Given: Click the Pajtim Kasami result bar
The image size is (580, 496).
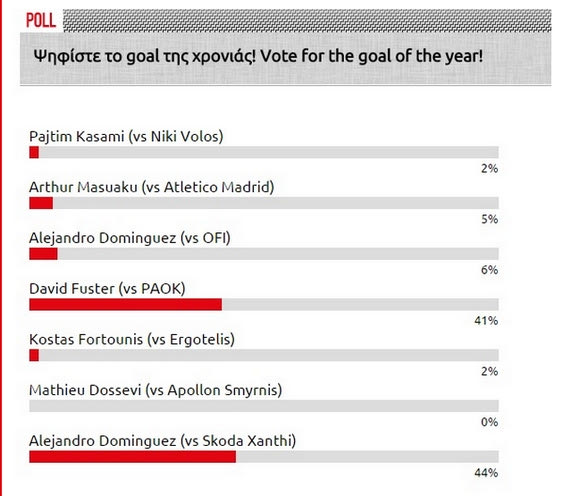Looking at the screenshot, I should (x=264, y=152).
